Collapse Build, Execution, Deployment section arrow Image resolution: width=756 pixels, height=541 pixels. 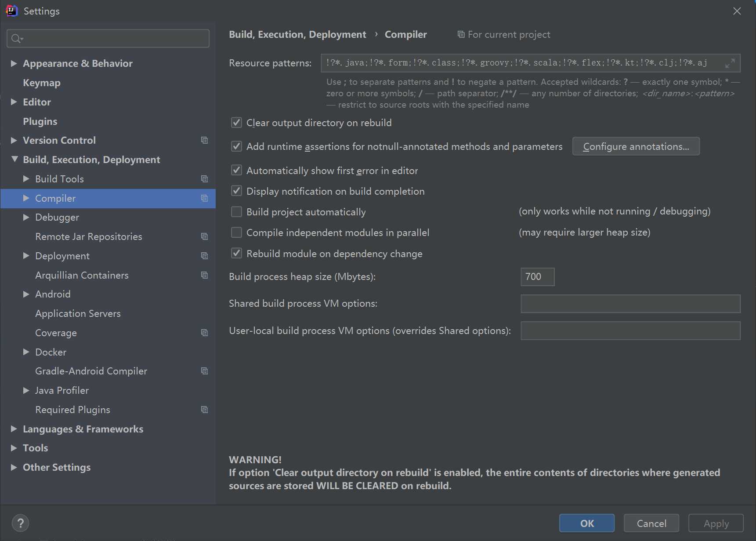(x=14, y=159)
